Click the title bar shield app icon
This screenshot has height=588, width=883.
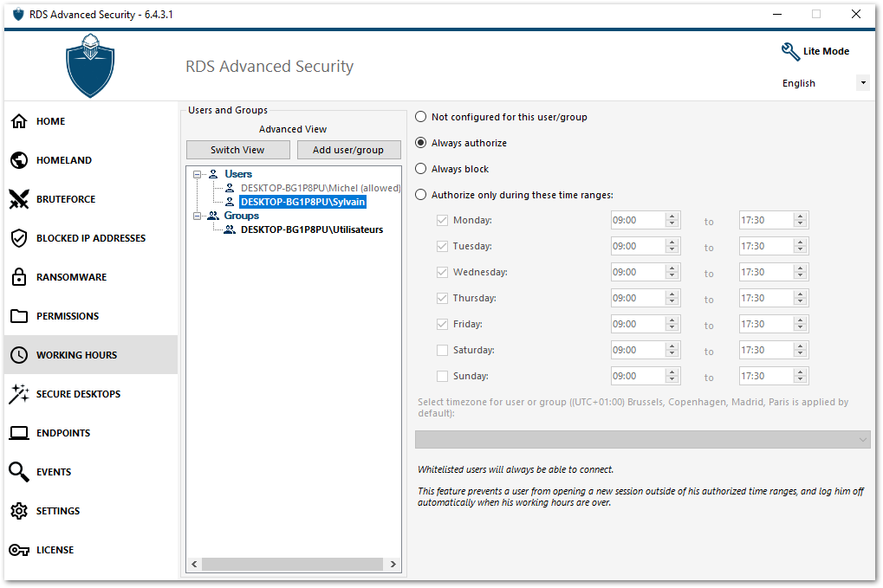(x=18, y=14)
